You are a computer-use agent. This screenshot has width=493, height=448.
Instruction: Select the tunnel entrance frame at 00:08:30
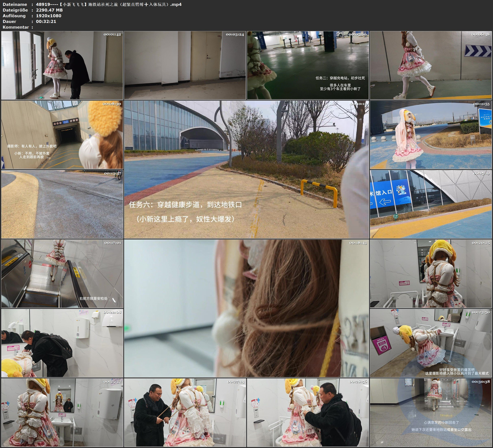pos(62,135)
